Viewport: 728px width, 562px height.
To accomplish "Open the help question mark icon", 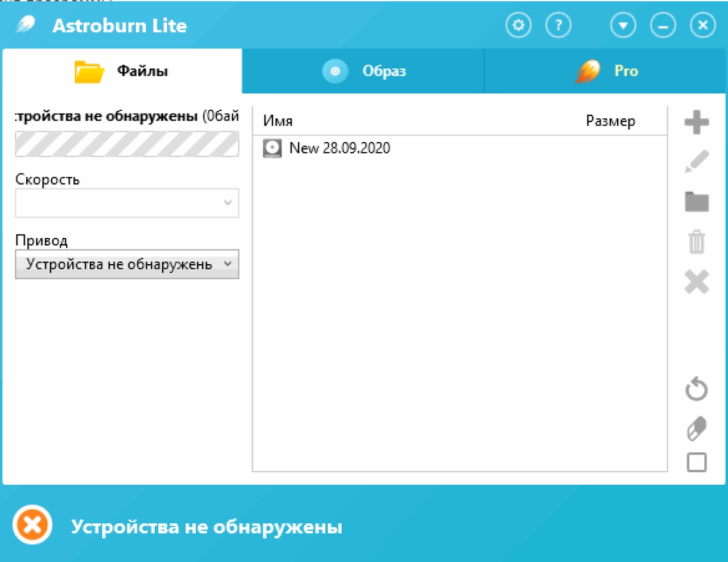I will coord(558,26).
